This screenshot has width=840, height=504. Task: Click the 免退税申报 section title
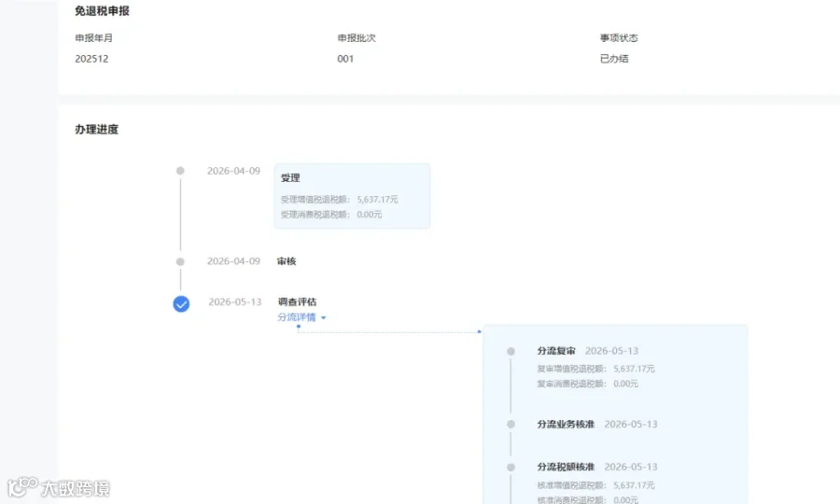point(102,10)
